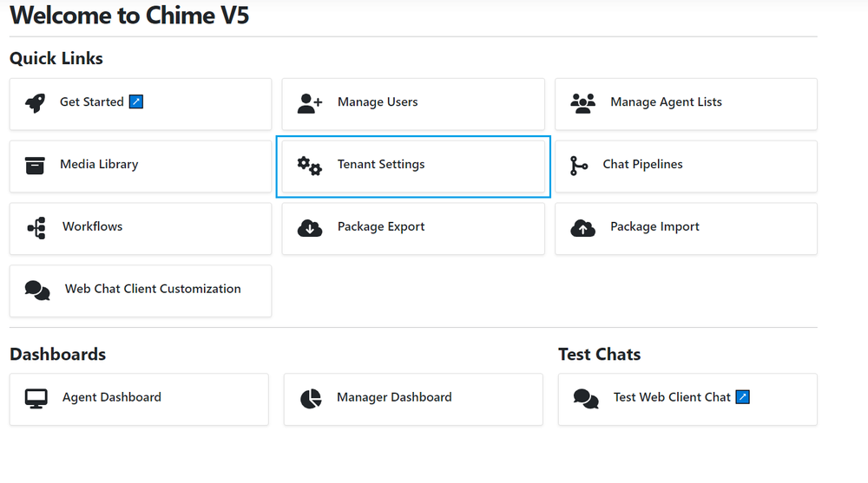The image size is (868, 483).
Task: Open the Manager Dashboard
Action: (x=394, y=398)
